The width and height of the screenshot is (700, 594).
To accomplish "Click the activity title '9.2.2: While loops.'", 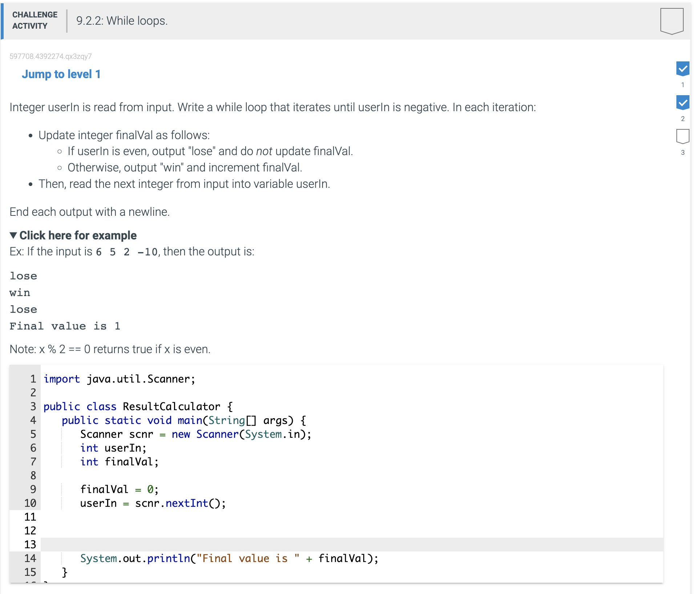I will (x=122, y=21).
